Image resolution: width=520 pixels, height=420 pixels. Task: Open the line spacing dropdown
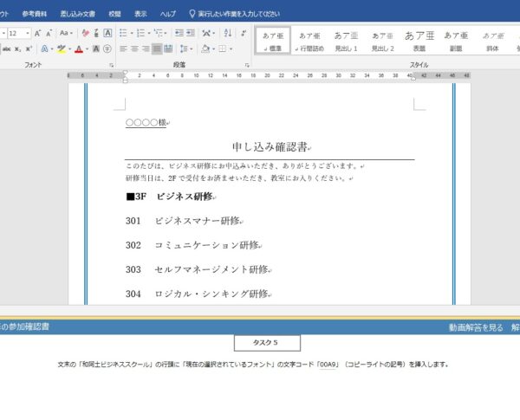tap(185, 49)
